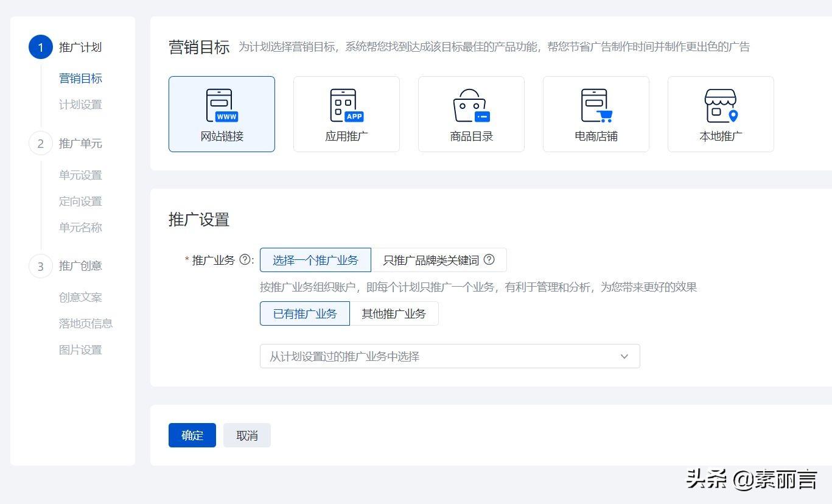Click the 网站链接 card label text
The width and height of the screenshot is (832, 504).
click(222, 136)
